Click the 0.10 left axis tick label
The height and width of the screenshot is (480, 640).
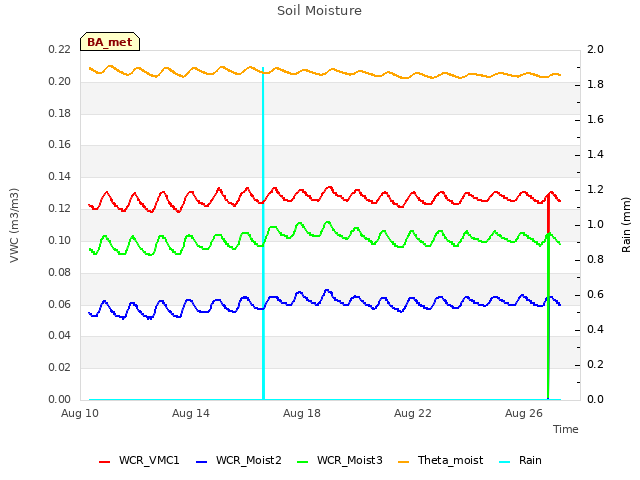[60, 240]
